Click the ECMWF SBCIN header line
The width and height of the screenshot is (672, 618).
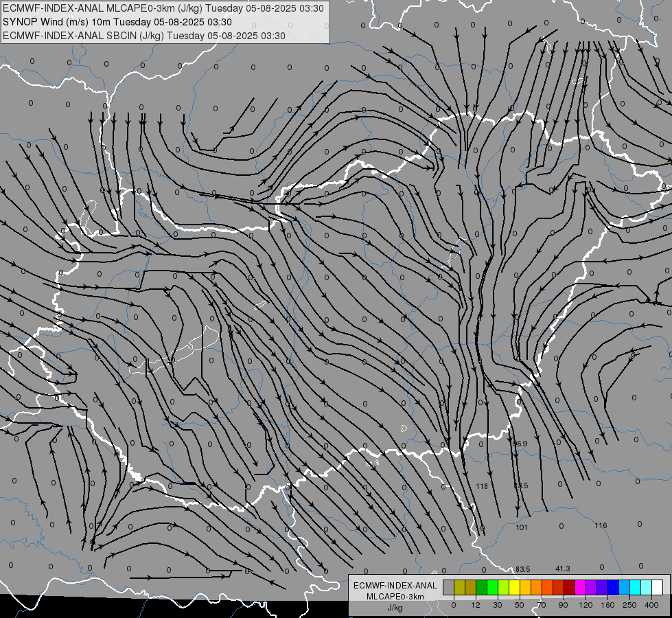coord(144,36)
